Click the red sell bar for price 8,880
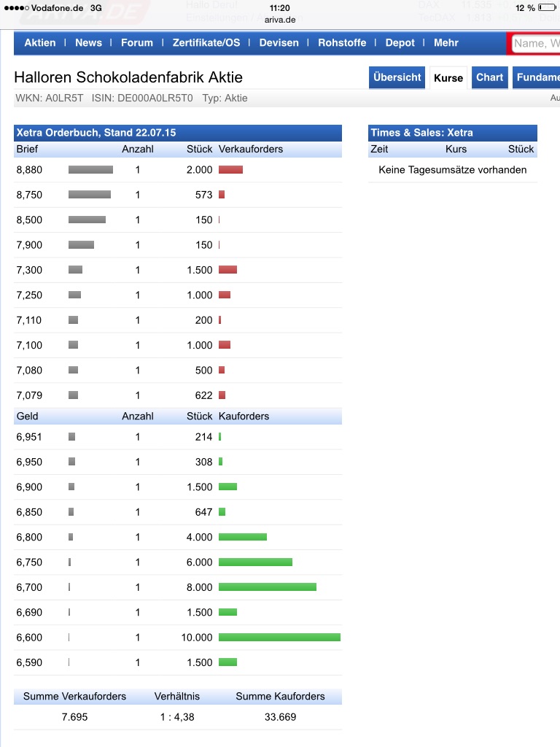 coord(230,170)
